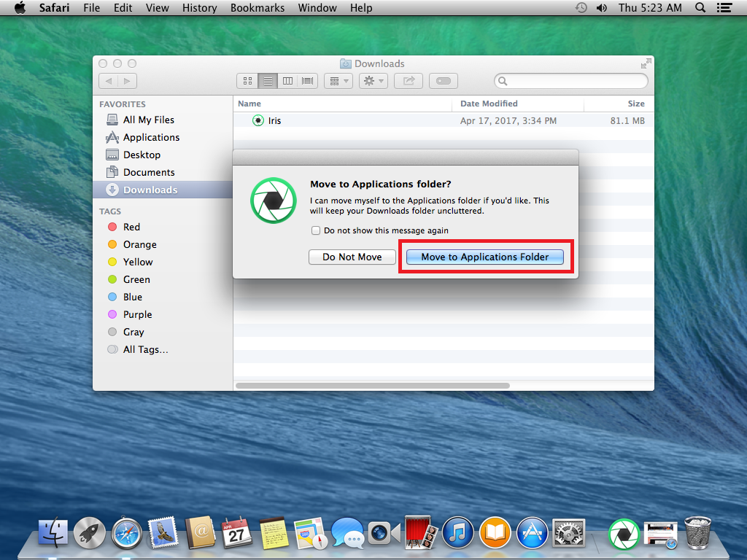
Task: Switch Finder to Cover Flow view
Action: [x=308, y=81]
